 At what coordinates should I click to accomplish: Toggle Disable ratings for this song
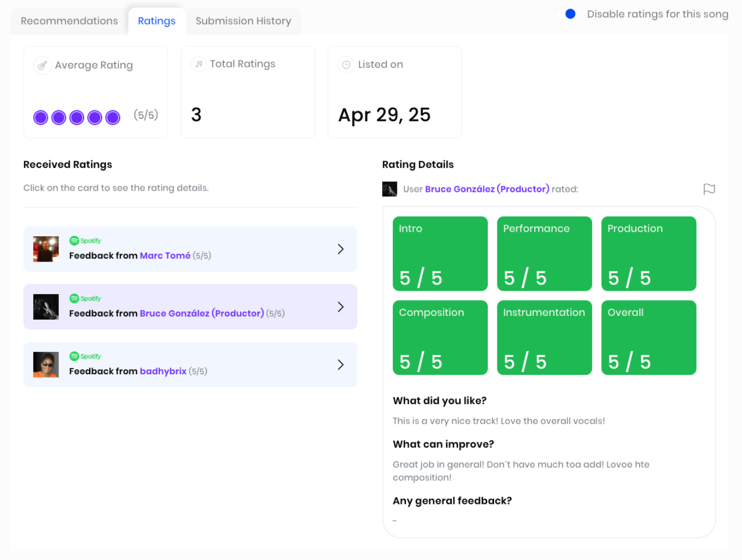click(566, 14)
